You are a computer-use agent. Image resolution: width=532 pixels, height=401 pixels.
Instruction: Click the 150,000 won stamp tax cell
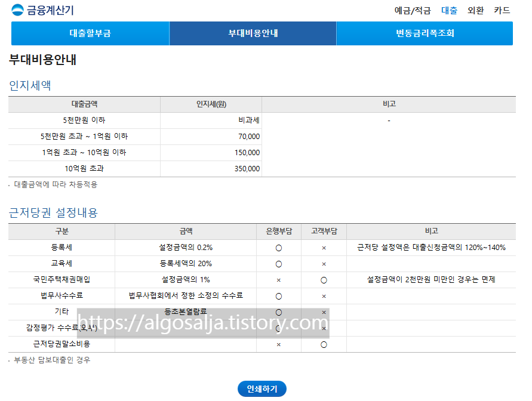pyautogui.click(x=210, y=152)
